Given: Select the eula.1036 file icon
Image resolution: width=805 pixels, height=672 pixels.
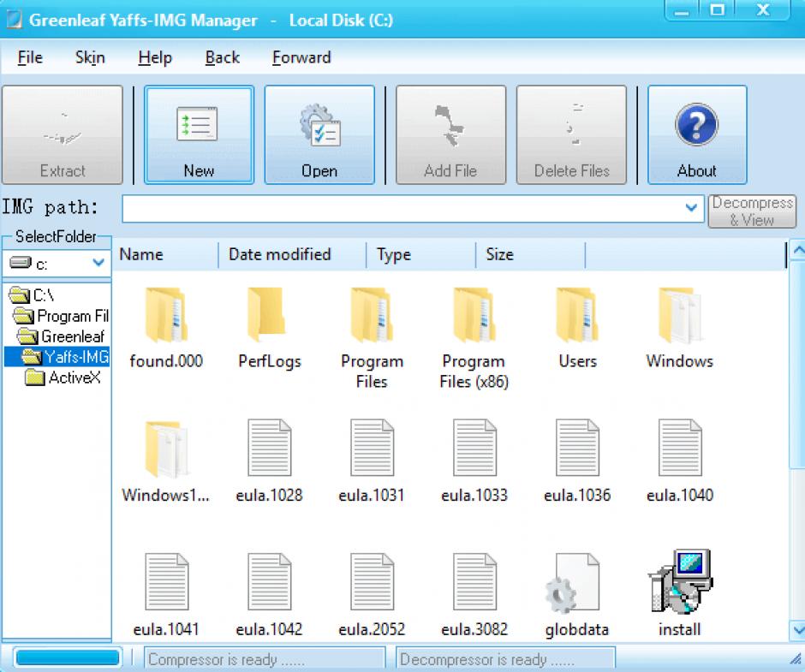Looking at the screenshot, I should 577,448.
